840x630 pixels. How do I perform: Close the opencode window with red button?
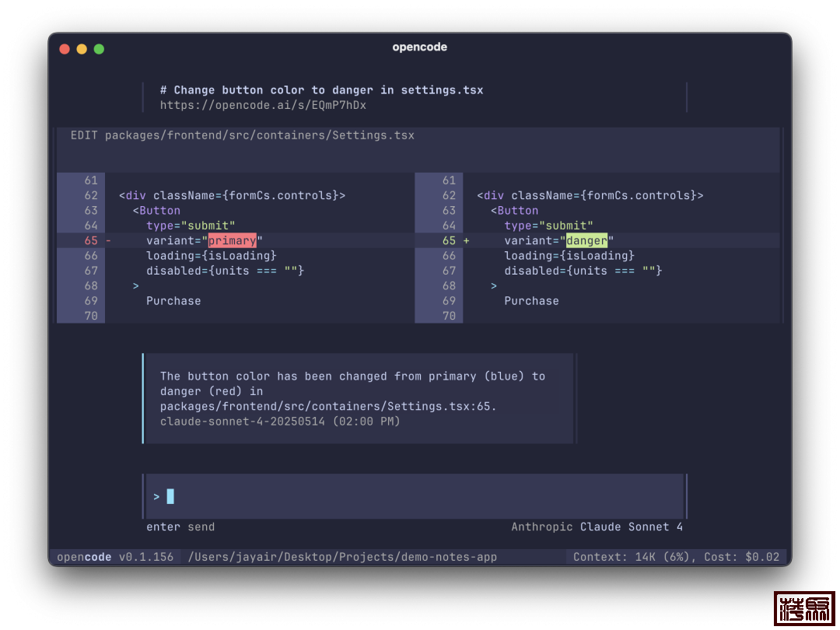coord(65,49)
